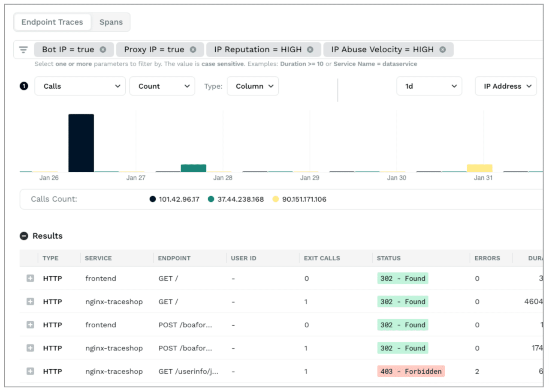
Task: Click the 403 - Forbidden status badge
Action: (411, 371)
